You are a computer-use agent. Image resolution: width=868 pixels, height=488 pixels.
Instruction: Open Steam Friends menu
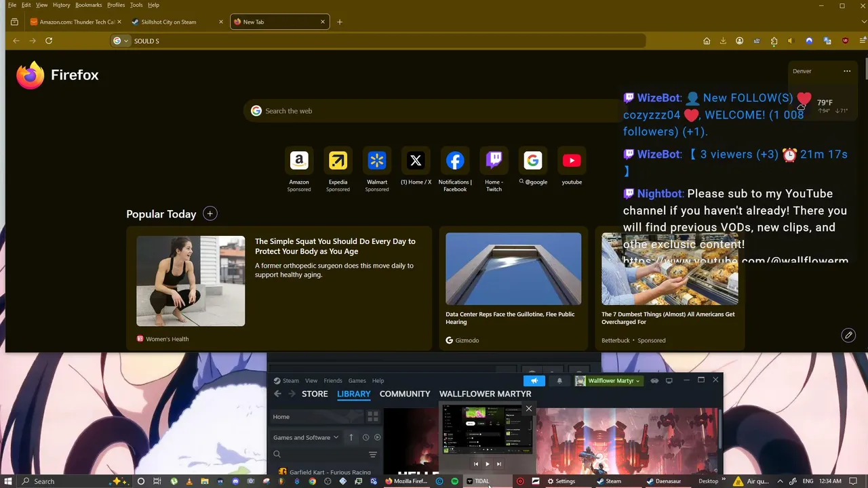click(333, 381)
